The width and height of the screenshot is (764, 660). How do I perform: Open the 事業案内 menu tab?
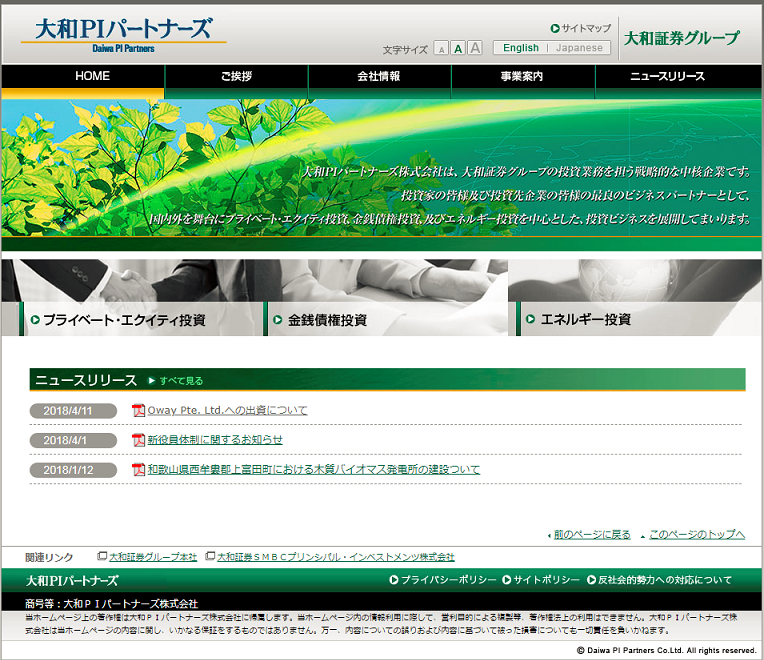pyautogui.click(x=523, y=81)
